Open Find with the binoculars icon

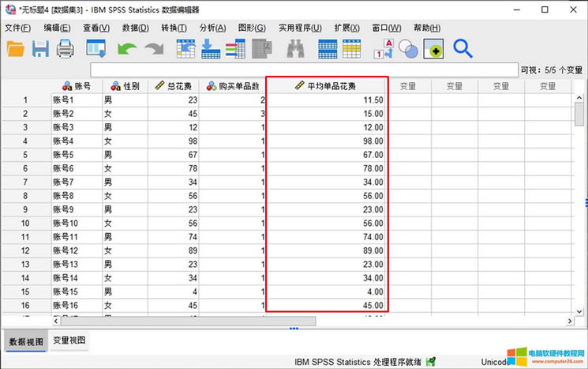[x=295, y=49]
